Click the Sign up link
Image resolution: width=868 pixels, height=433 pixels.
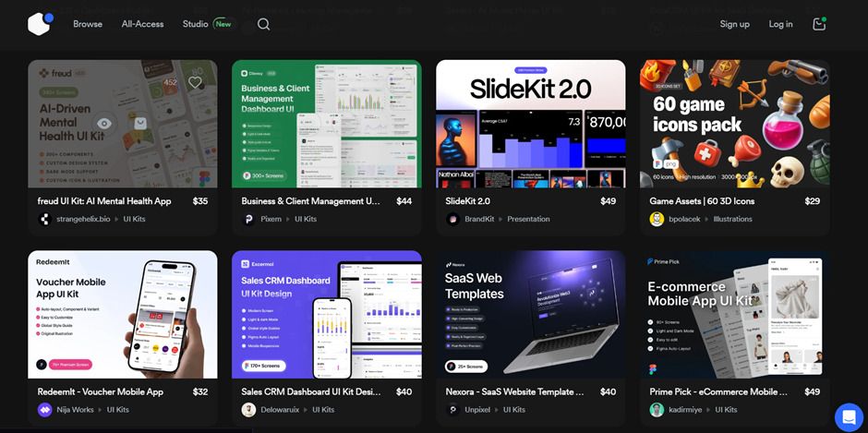pyautogui.click(x=734, y=24)
